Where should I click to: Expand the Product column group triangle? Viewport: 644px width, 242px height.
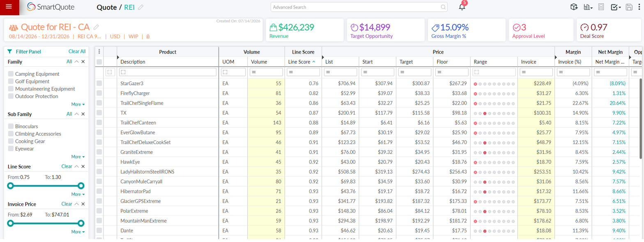tap(118, 57)
